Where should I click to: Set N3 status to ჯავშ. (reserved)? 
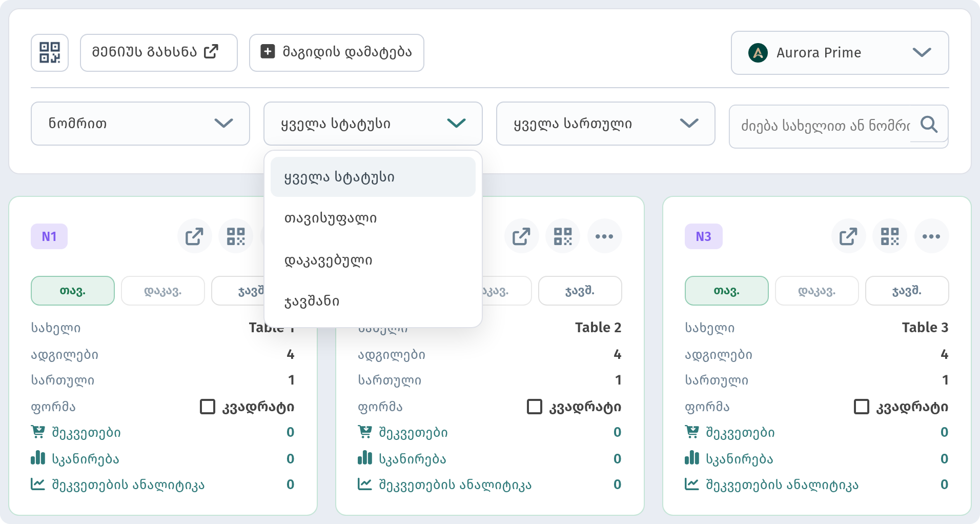tap(907, 291)
